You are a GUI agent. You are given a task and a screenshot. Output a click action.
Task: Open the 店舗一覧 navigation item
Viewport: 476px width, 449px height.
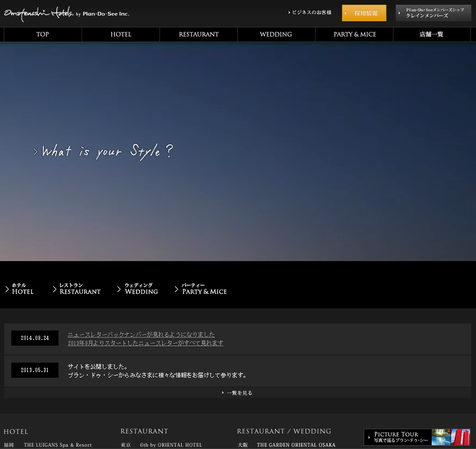point(431,34)
